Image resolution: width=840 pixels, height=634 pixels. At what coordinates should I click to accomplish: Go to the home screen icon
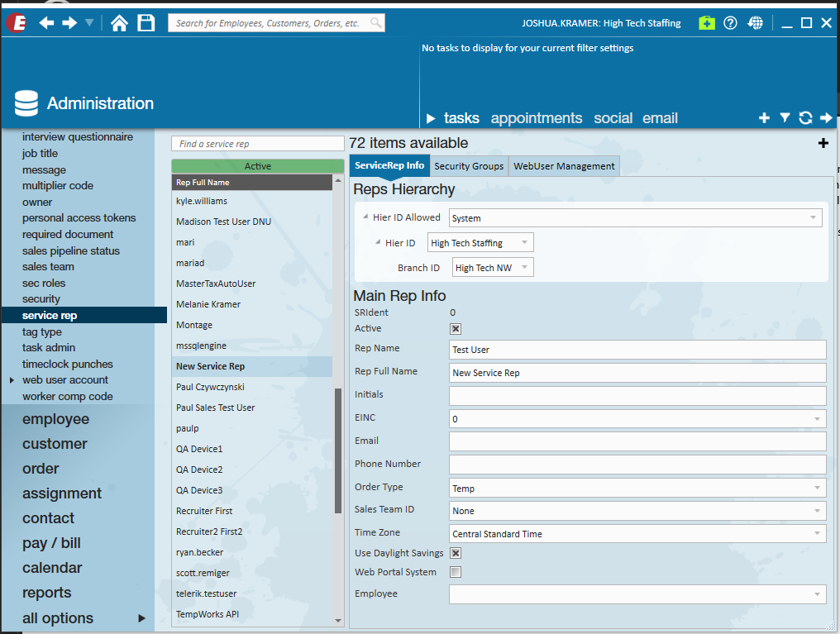(x=119, y=23)
